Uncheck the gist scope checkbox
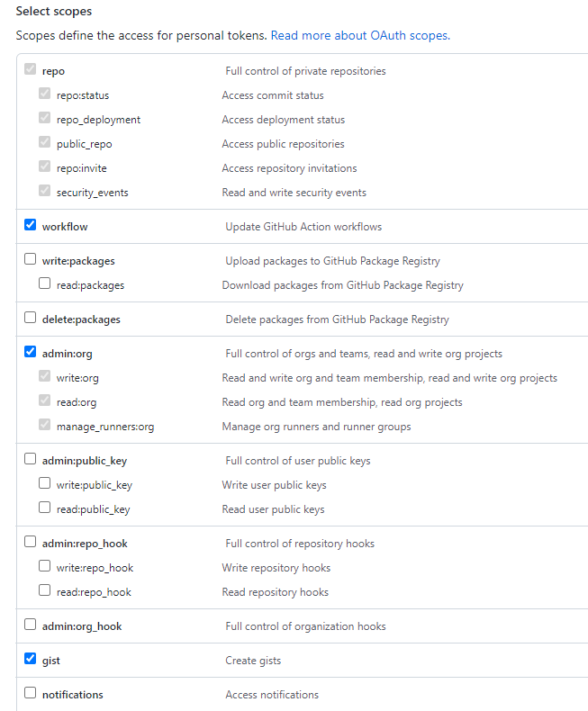 [30, 659]
